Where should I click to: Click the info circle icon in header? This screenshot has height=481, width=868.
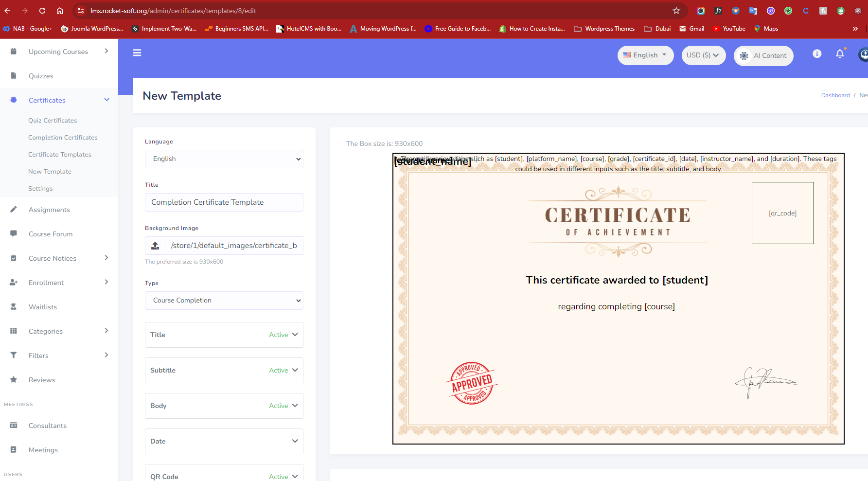click(x=817, y=53)
